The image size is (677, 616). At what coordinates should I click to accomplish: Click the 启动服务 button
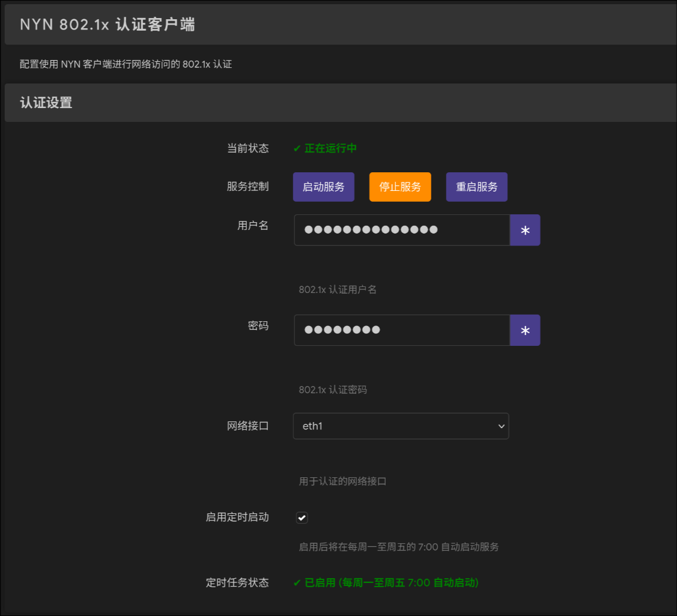point(323,187)
